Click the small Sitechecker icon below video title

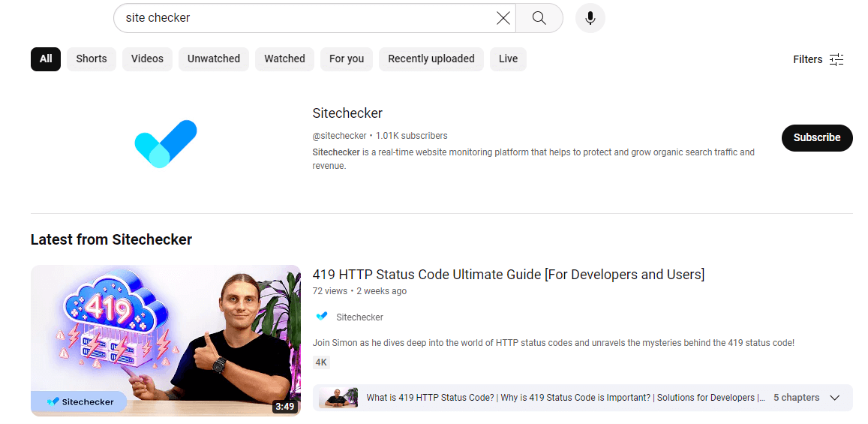pos(322,317)
